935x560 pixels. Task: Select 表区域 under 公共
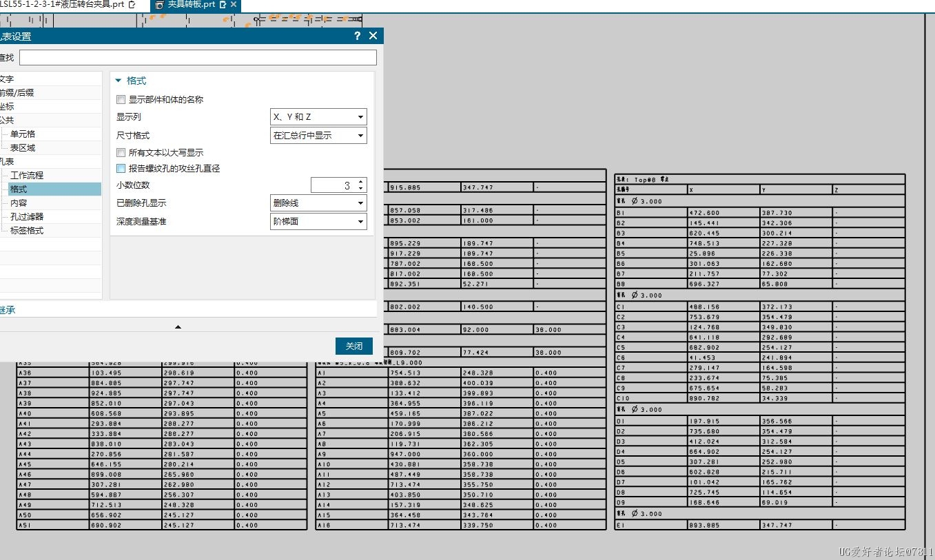click(x=23, y=148)
